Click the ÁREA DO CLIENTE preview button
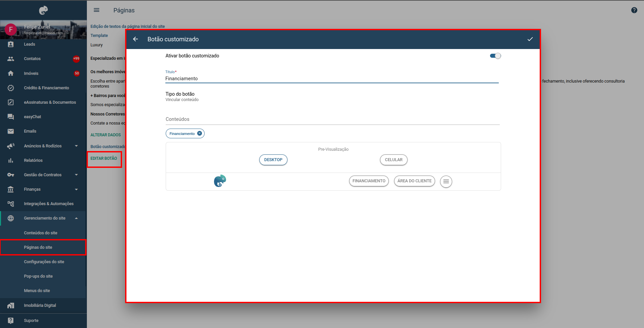 tap(415, 181)
